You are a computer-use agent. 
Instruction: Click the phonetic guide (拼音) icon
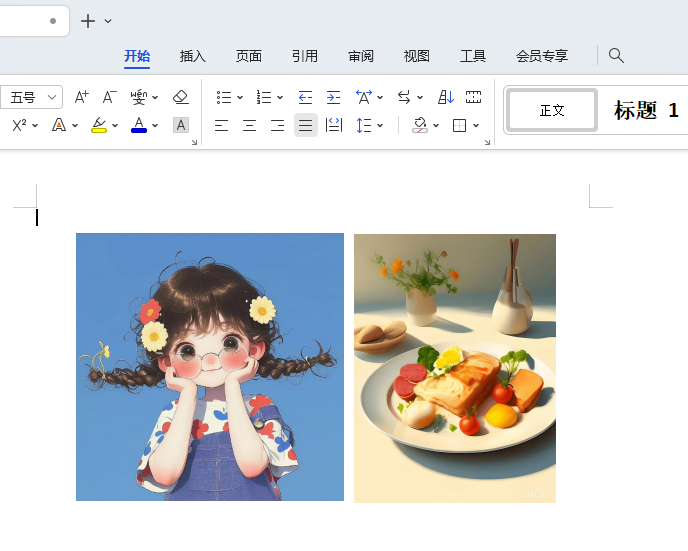click(x=139, y=97)
